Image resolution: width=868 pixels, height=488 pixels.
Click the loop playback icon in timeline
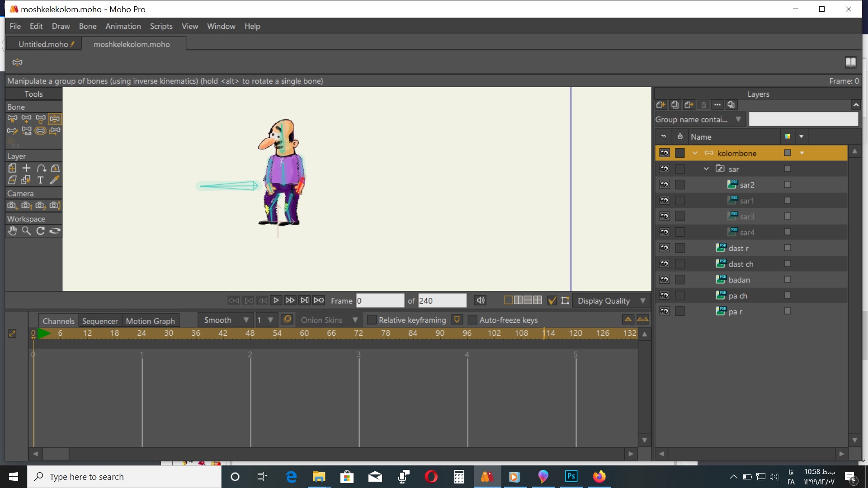[x=318, y=300]
